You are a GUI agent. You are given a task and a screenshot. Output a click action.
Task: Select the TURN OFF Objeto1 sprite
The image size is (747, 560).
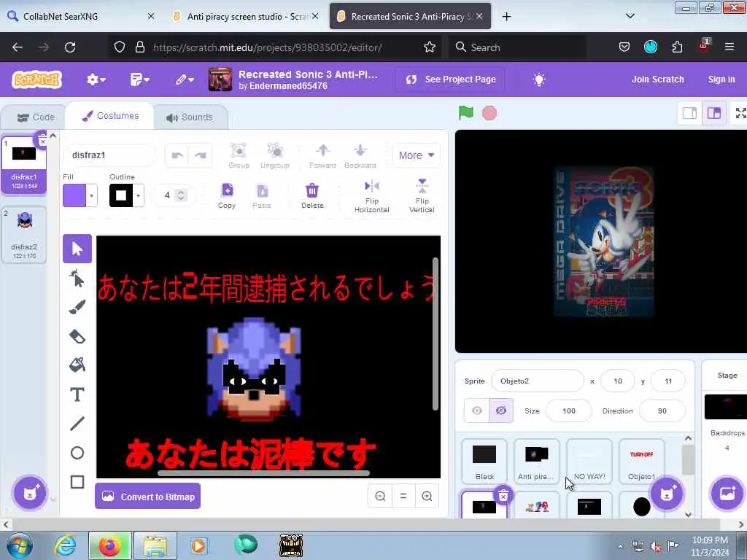point(641,460)
